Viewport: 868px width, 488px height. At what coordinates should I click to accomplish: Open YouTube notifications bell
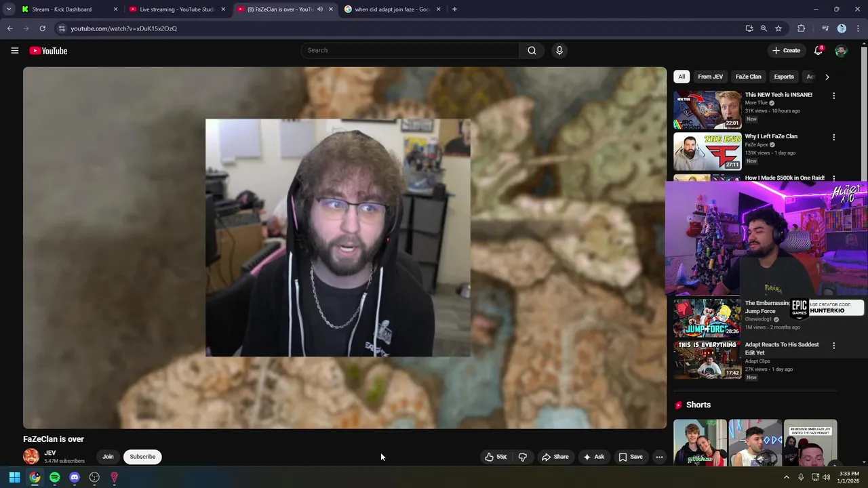(x=818, y=50)
